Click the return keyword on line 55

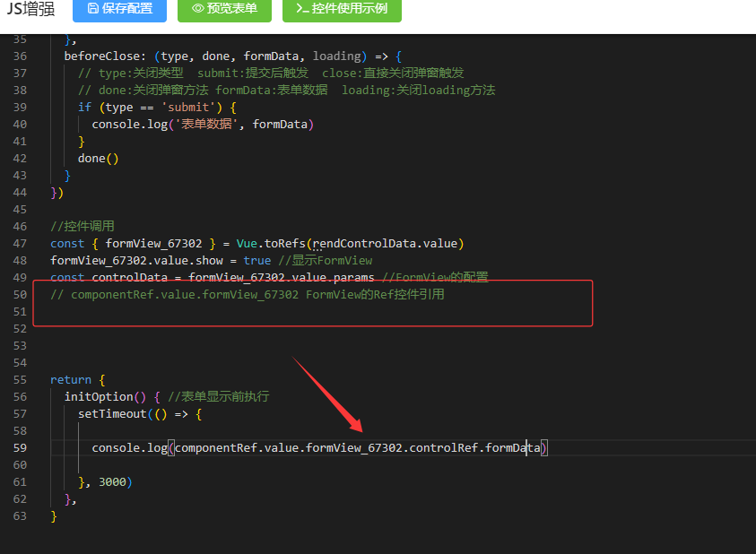[x=71, y=379]
